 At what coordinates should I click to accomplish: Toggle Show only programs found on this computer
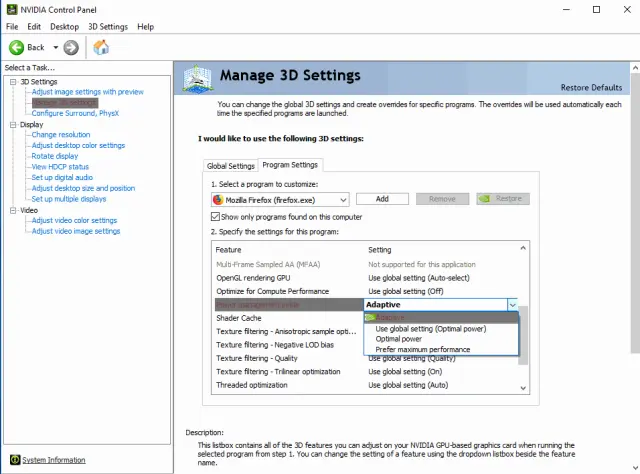(216, 216)
